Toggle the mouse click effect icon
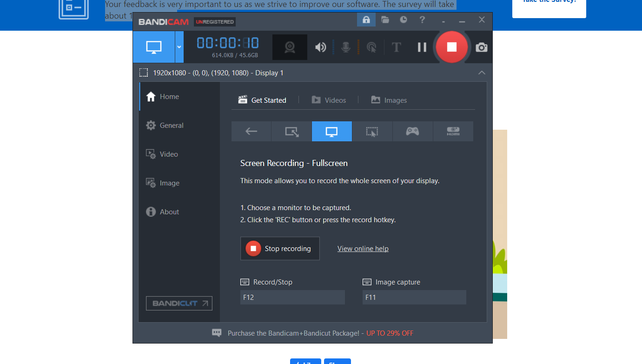The image size is (642, 364). pyautogui.click(x=371, y=47)
